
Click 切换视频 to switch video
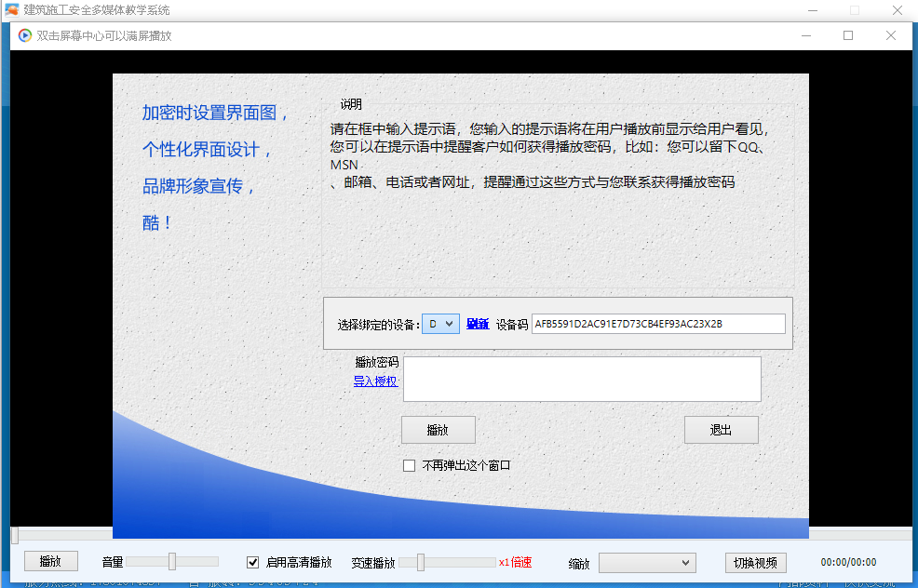pos(755,562)
